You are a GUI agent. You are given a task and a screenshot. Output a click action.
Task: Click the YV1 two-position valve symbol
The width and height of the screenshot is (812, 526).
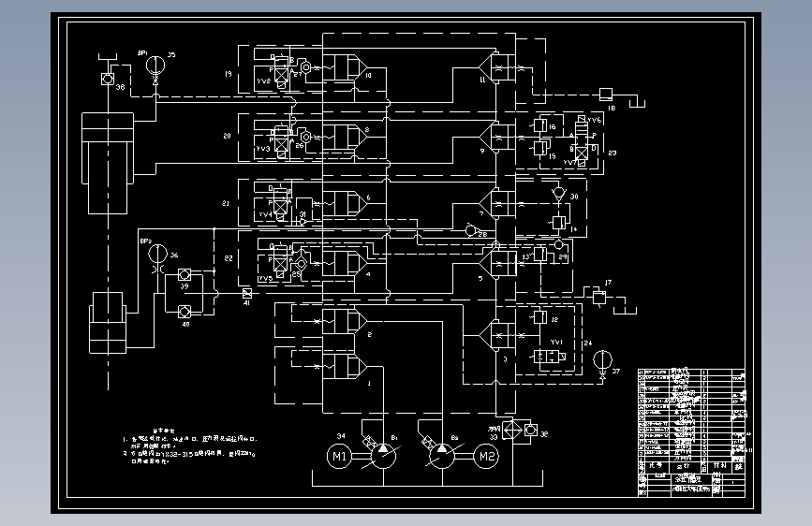pyautogui.click(x=550, y=357)
